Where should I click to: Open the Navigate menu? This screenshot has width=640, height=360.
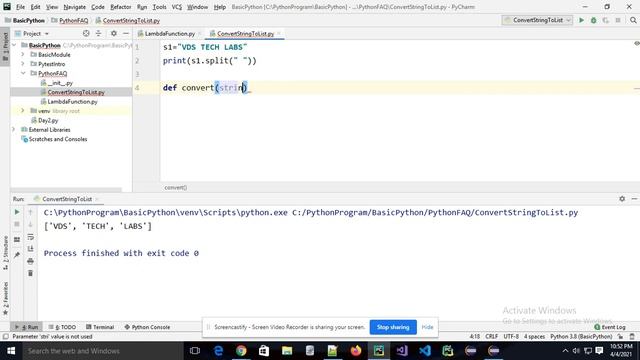click(75, 7)
